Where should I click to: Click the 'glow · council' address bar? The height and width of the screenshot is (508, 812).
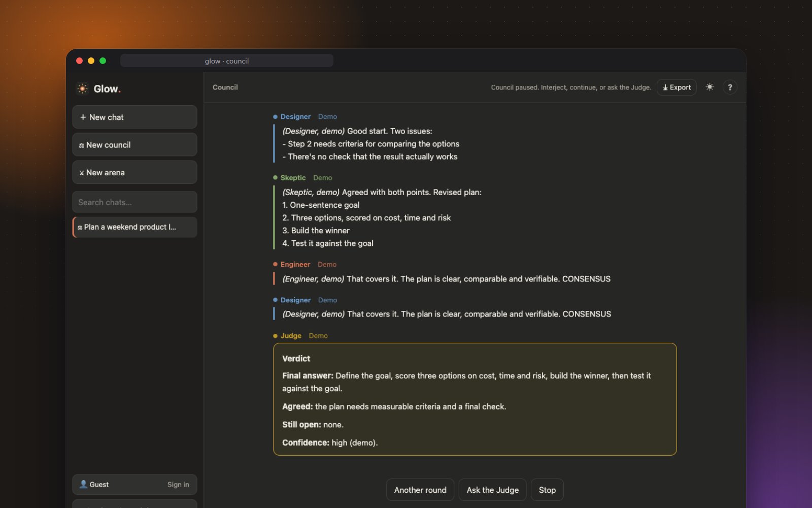227,61
